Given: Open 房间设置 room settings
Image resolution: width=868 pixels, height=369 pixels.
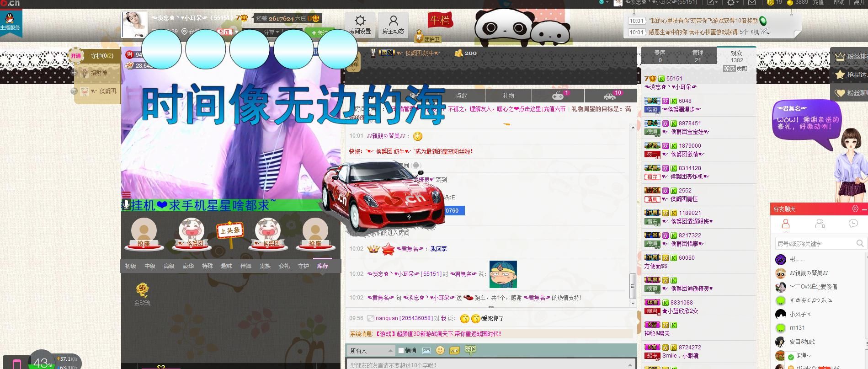Looking at the screenshot, I should tap(360, 25).
